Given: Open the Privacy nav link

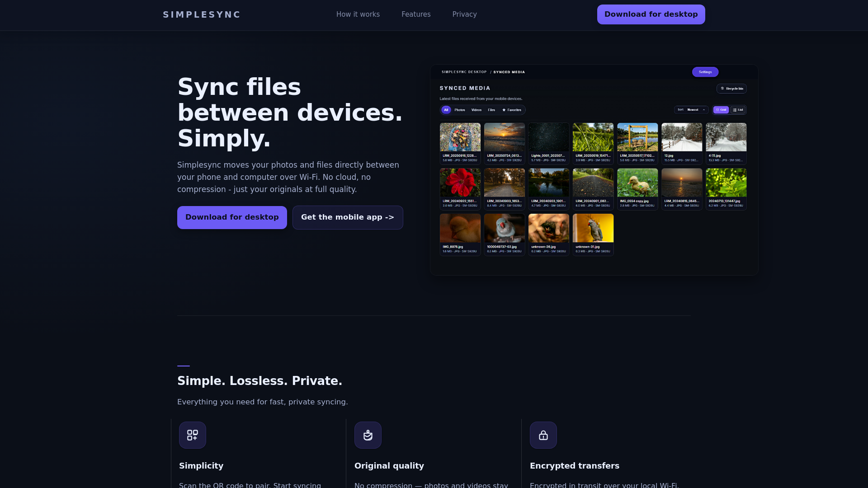Looking at the screenshot, I should 465,14.
